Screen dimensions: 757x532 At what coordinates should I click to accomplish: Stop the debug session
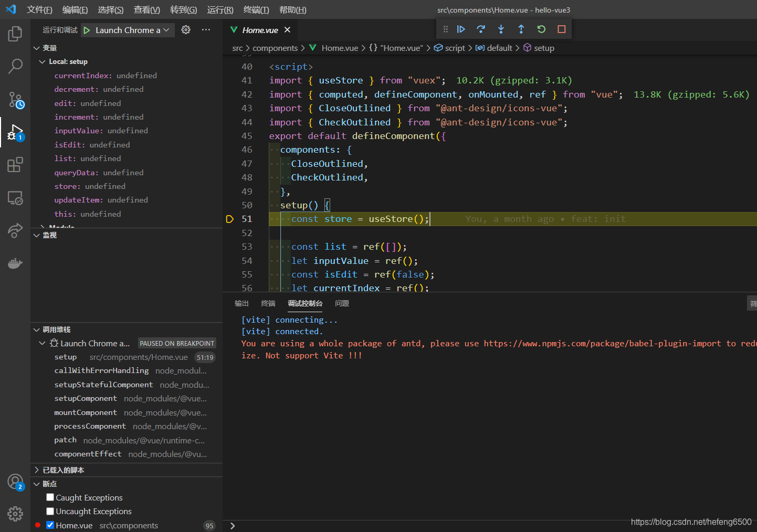[x=561, y=29]
